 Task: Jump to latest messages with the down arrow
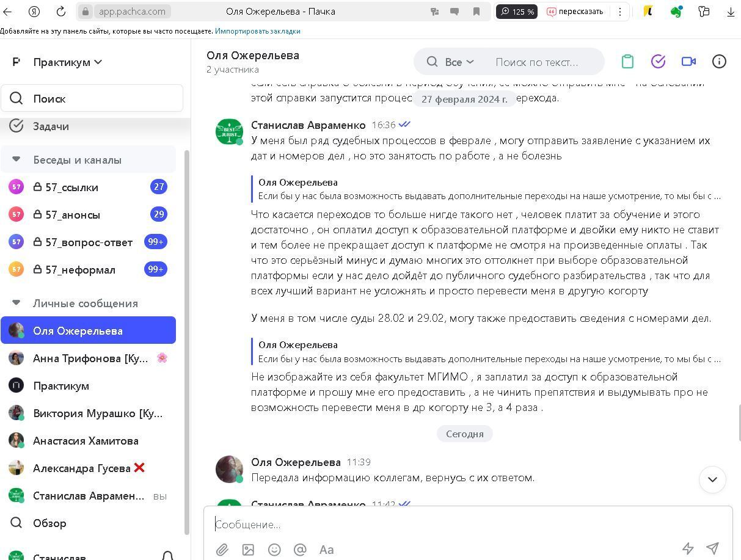(712, 480)
